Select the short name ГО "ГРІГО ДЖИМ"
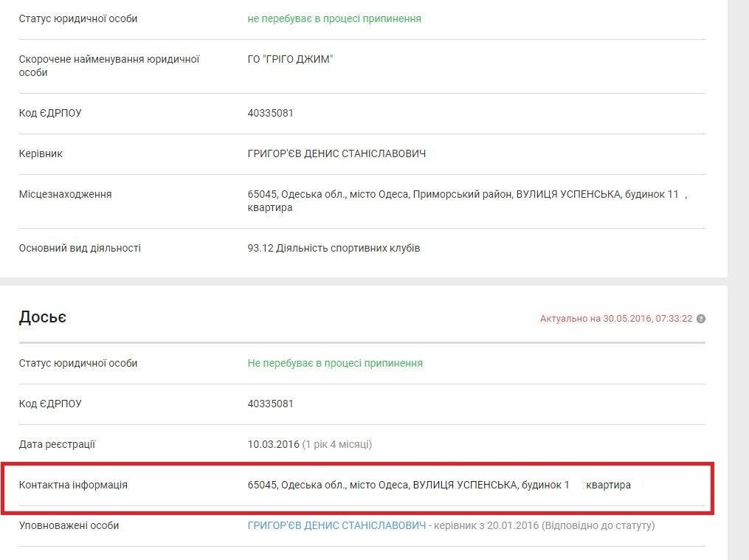749x560 pixels. (290, 59)
